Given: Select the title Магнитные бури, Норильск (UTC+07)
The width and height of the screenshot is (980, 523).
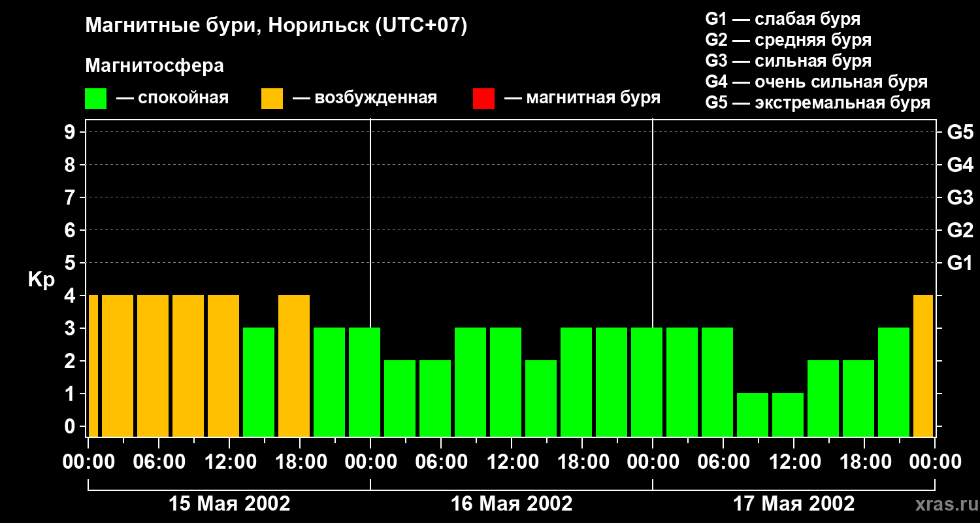Looking at the screenshot, I should 276,26.
